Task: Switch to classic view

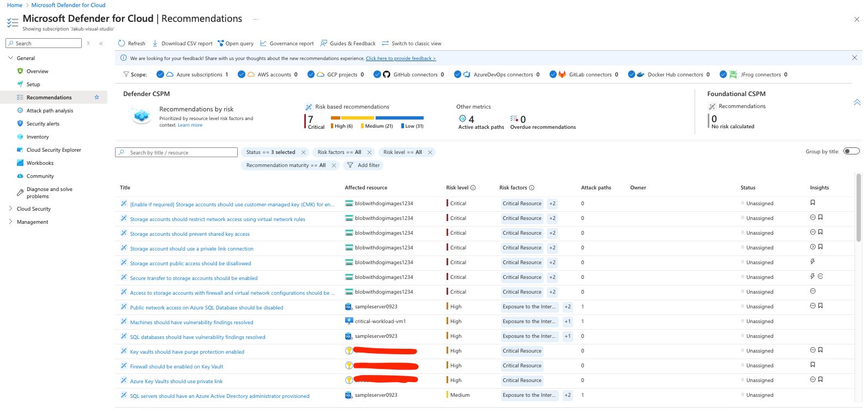Action: 412,43
